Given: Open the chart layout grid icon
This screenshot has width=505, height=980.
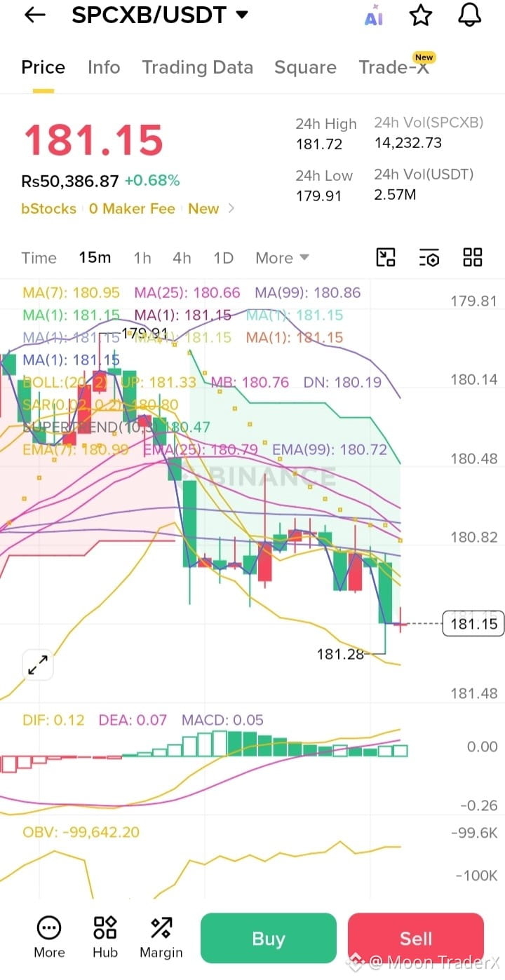Looking at the screenshot, I should click(x=473, y=257).
